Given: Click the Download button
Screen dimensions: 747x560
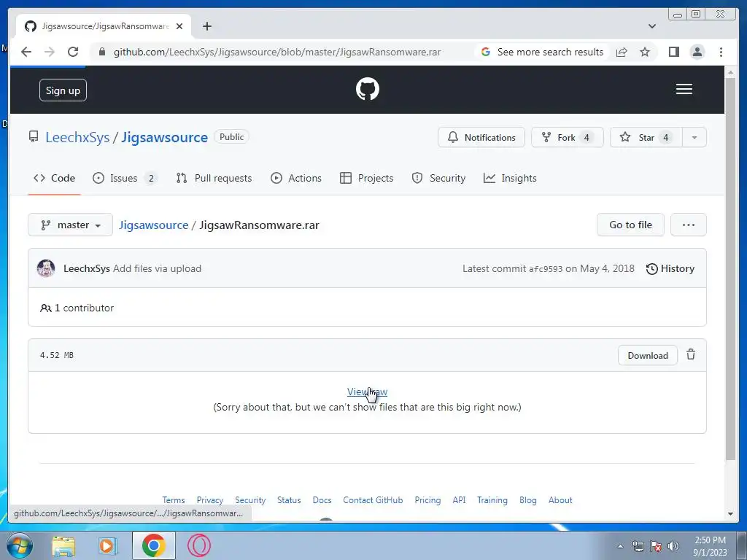Looking at the screenshot, I should [x=648, y=355].
